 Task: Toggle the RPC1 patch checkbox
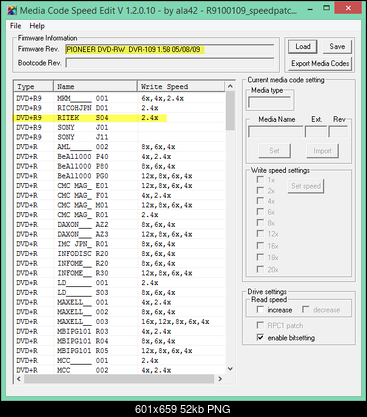pos(260,325)
